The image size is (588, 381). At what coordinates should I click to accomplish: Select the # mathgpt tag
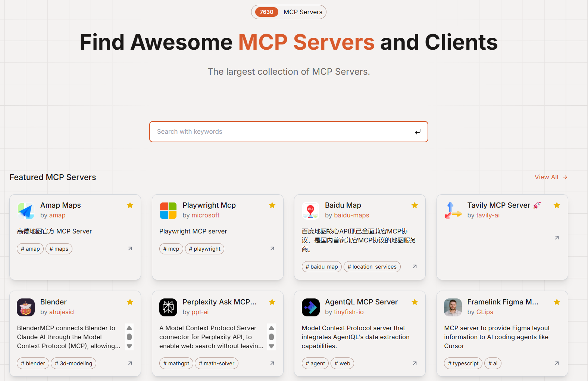tap(176, 363)
